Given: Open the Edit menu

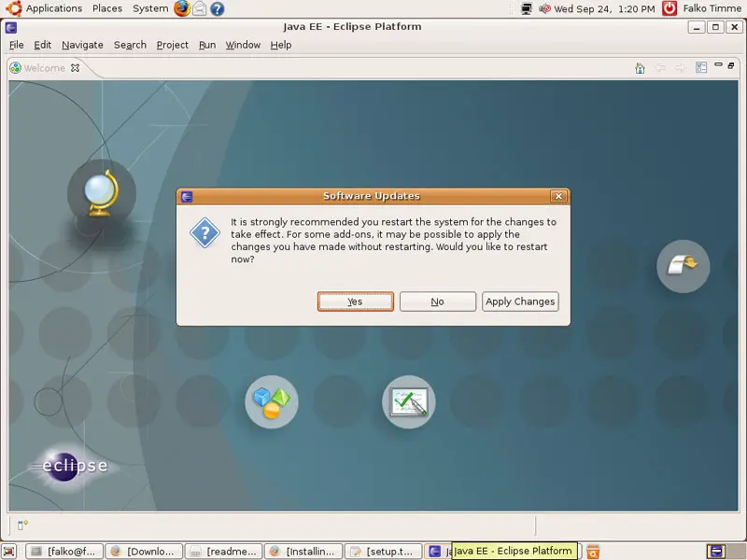Looking at the screenshot, I should (x=42, y=45).
